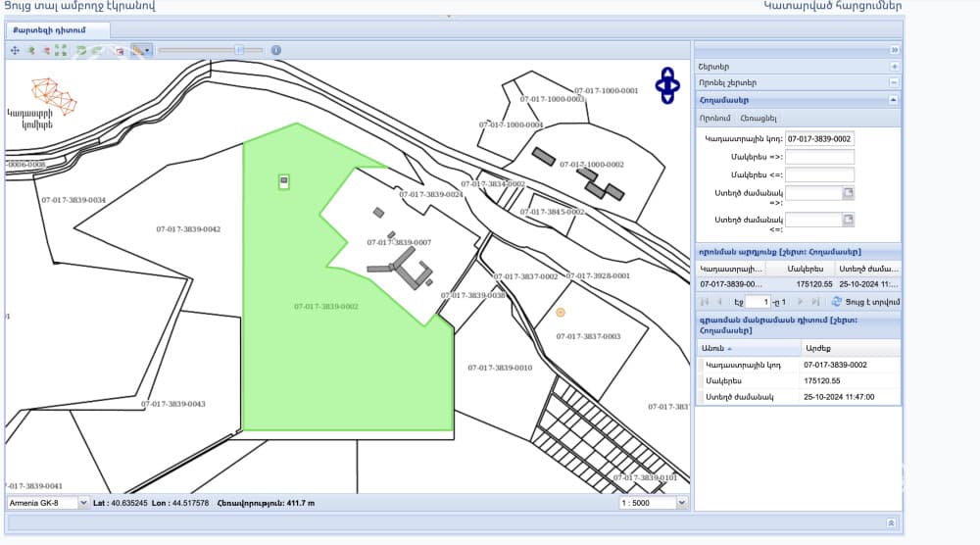Open the Armenia GK-8 projection dropdown
Image resolution: width=980 pixels, height=545 pixels.
click(x=83, y=503)
